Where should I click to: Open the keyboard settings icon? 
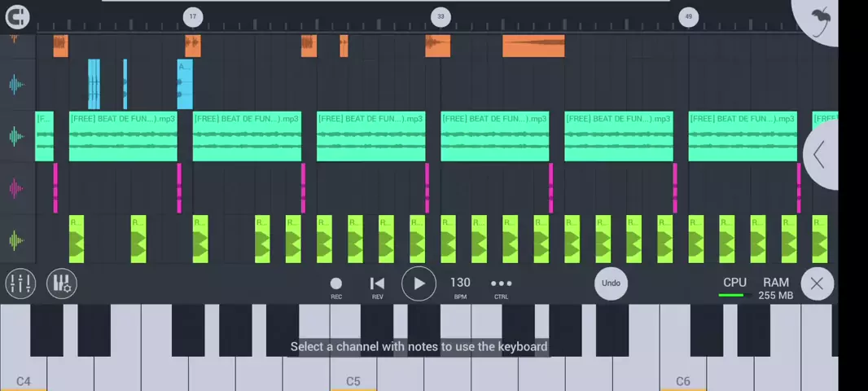tap(62, 283)
